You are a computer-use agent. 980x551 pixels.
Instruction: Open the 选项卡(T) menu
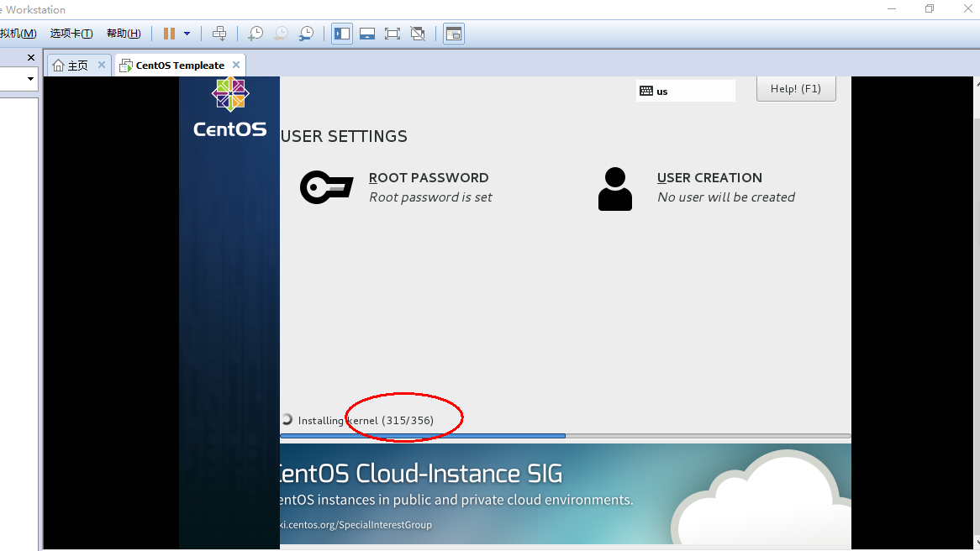click(x=71, y=34)
